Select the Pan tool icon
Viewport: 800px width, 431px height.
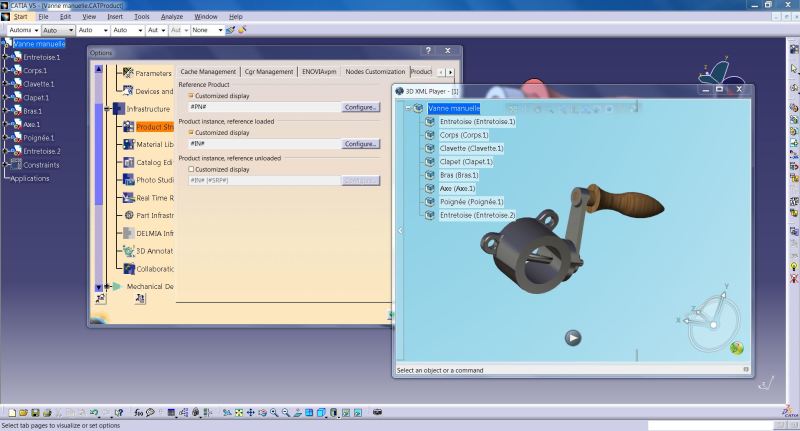251,413
